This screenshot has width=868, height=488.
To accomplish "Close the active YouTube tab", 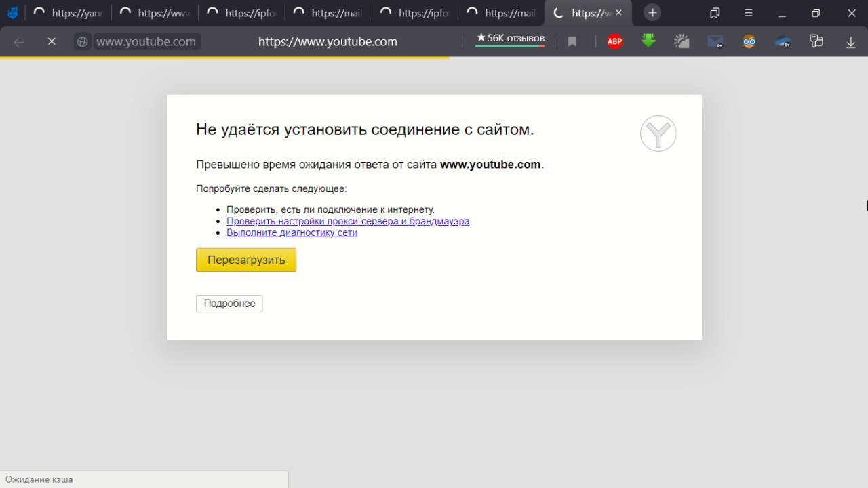I will pyautogui.click(x=618, y=13).
